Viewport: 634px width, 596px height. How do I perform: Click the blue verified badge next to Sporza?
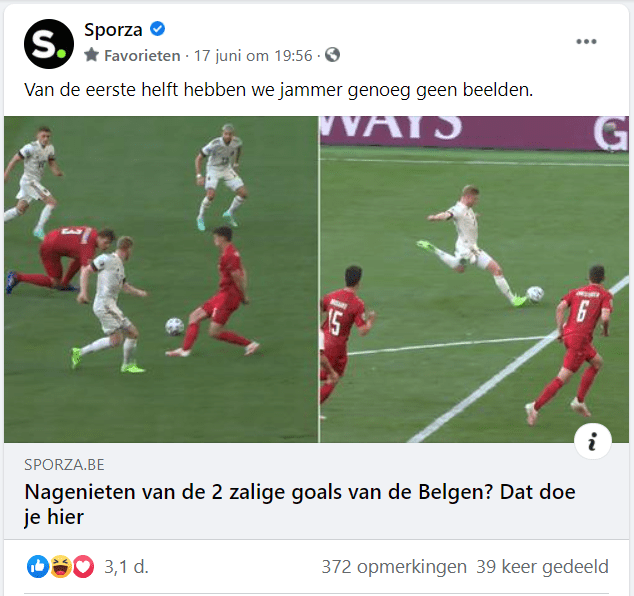pyautogui.click(x=158, y=29)
